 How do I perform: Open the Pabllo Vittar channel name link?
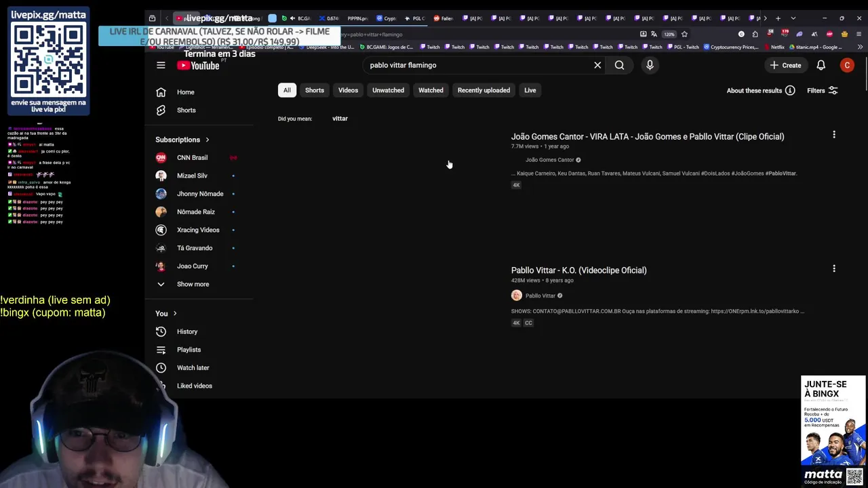[540, 296]
